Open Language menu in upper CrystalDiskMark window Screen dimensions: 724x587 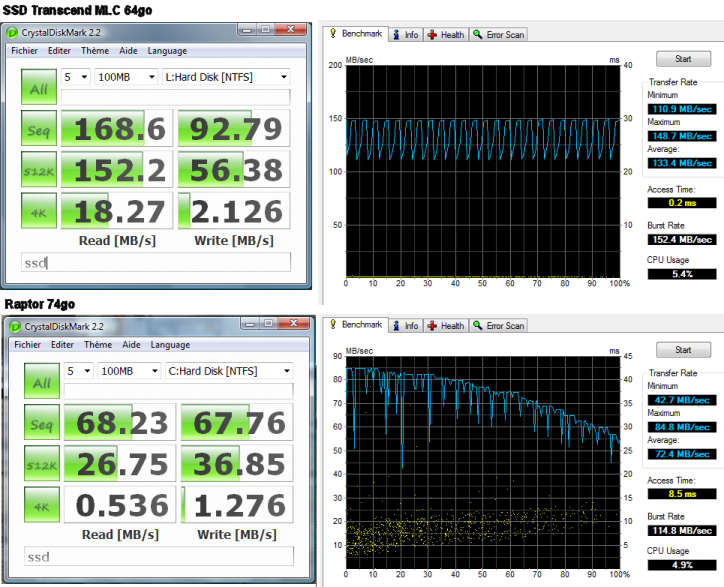pos(167,51)
